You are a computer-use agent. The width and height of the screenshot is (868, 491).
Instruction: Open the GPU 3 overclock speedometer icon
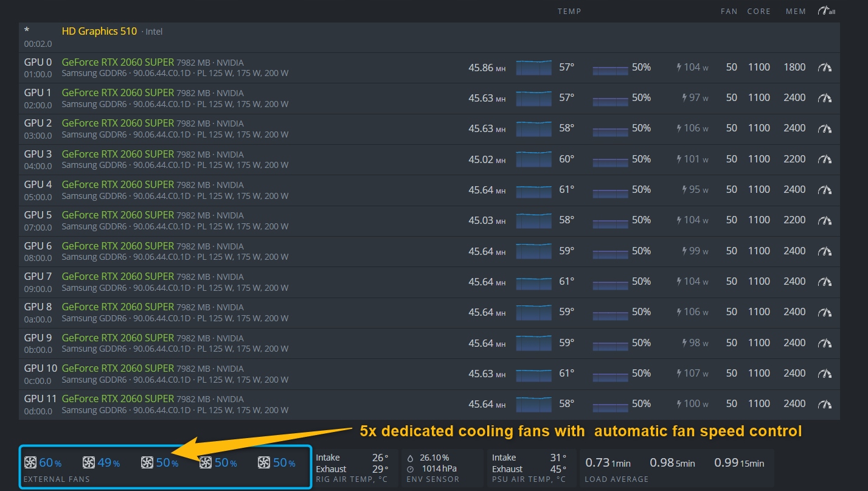click(x=825, y=159)
